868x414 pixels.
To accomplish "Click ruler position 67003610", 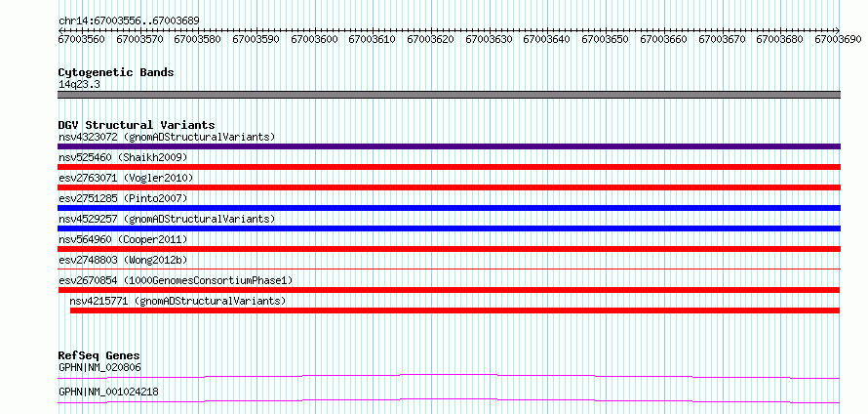I will click(372, 39).
